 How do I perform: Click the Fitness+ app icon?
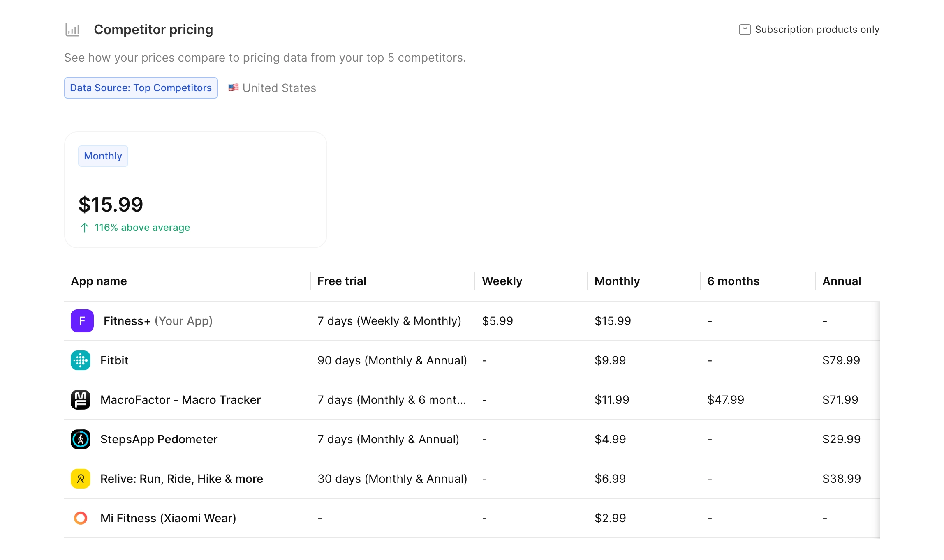coord(81,321)
